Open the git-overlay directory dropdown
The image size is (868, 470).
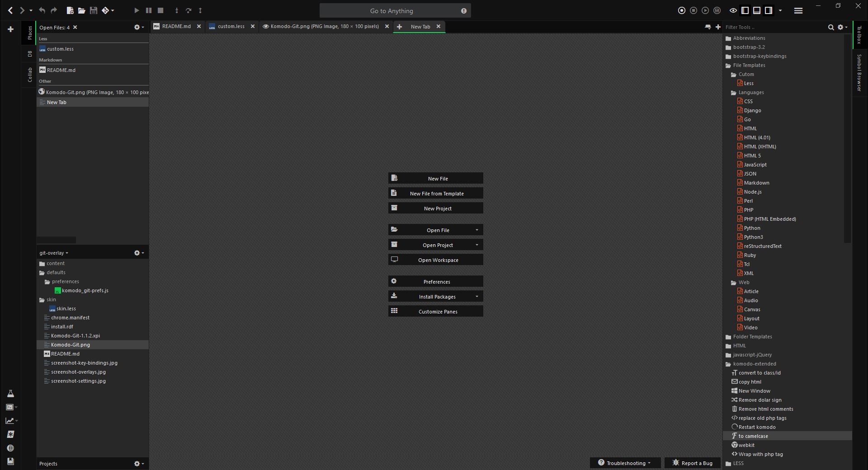tap(54, 253)
